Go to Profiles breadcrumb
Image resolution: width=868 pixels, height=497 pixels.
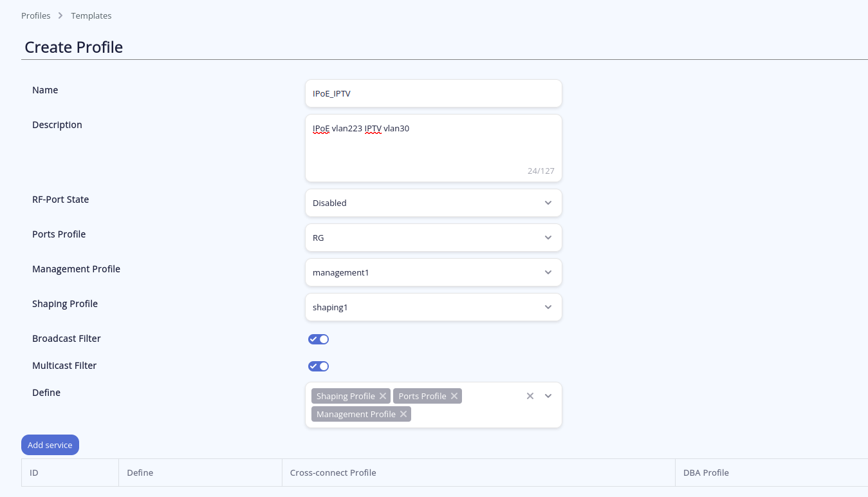pyautogui.click(x=35, y=15)
